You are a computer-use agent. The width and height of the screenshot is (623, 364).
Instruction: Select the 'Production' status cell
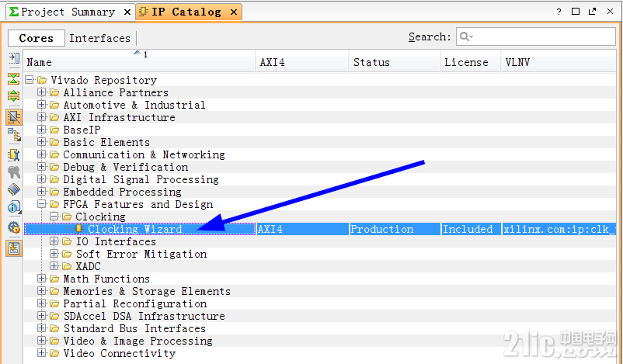pyautogui.click(x=395, y=229)
